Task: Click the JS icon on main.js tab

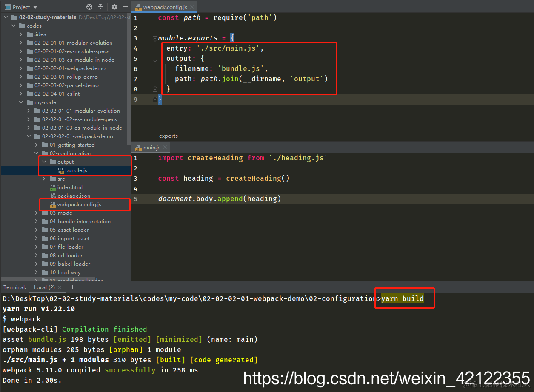Action: [138, 148]
